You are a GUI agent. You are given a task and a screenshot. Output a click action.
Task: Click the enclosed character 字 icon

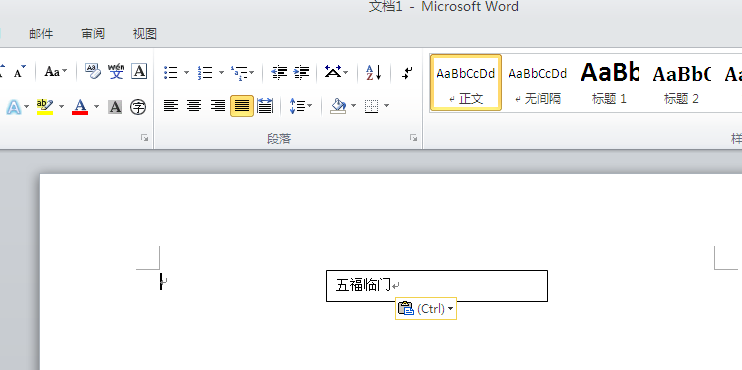point(138,107)
